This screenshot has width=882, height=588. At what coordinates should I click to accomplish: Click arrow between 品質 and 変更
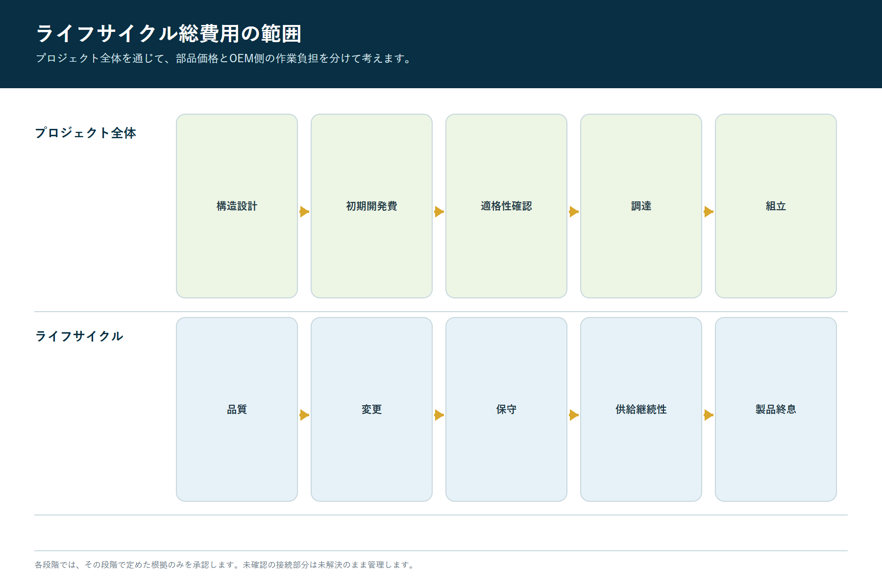(304, 415)
